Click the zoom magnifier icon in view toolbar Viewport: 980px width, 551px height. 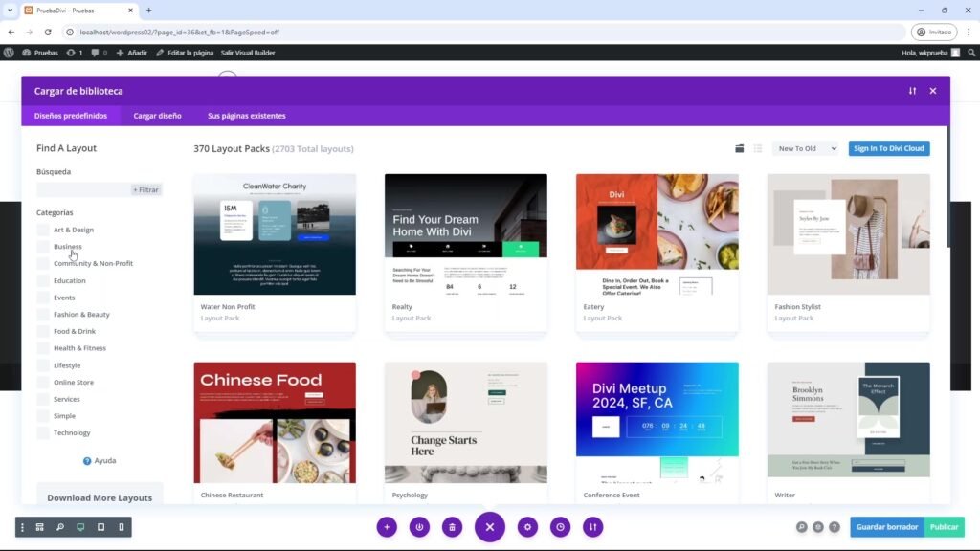point(60,527)
